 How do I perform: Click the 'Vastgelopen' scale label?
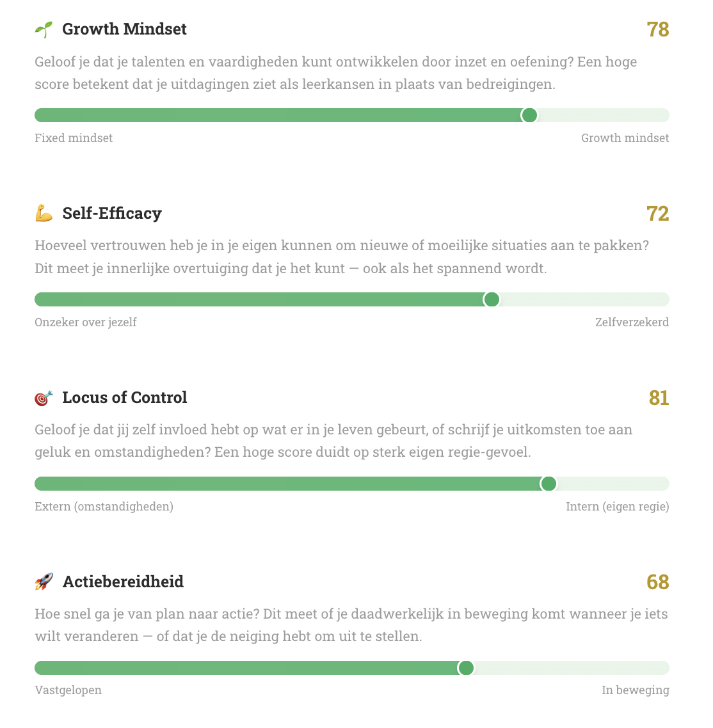click(68, 691)
